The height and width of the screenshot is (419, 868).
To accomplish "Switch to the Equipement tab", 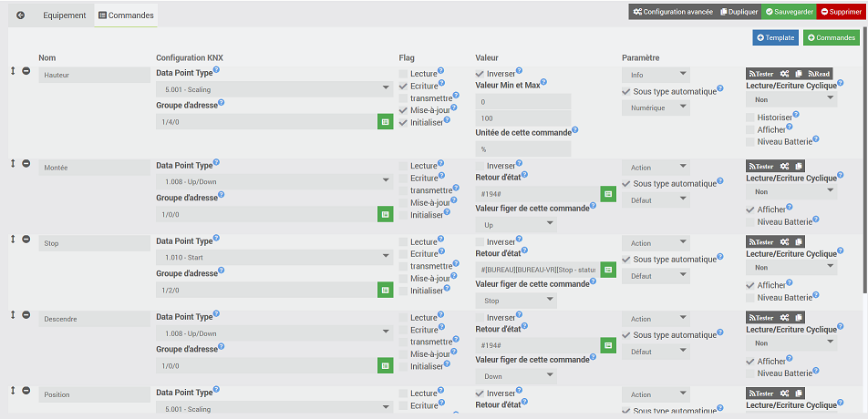I will point(65,15).
